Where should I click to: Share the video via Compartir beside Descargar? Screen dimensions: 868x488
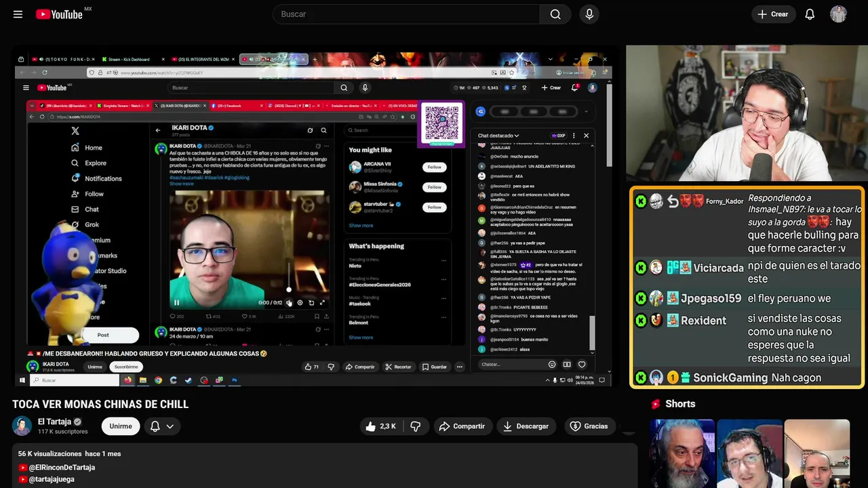pos(462,426)
